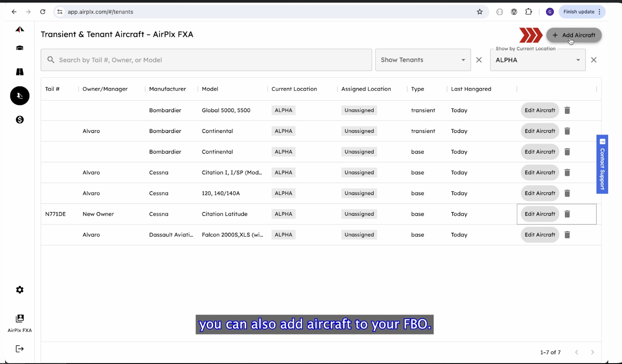Delete the Global 5000, 5500 aircraft row
Viewport: 622px width, 364px height.
click(567, 110)
